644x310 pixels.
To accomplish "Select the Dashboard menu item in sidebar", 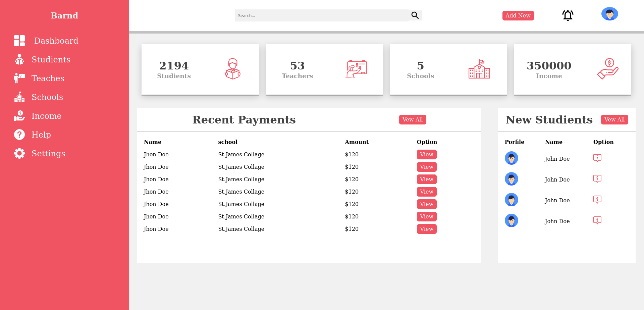I will [x=56, y=41].
